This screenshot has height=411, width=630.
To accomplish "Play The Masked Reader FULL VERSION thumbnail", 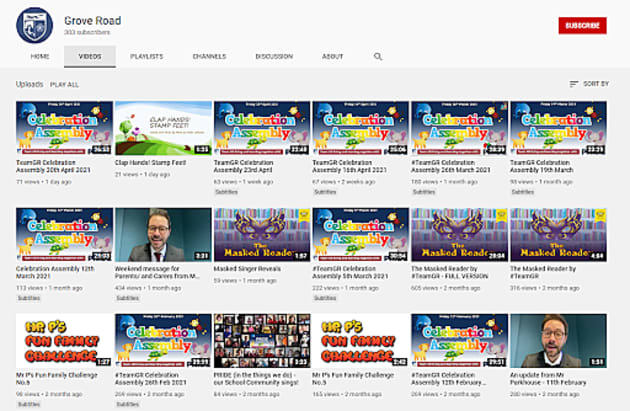I will tap(460, 235).
